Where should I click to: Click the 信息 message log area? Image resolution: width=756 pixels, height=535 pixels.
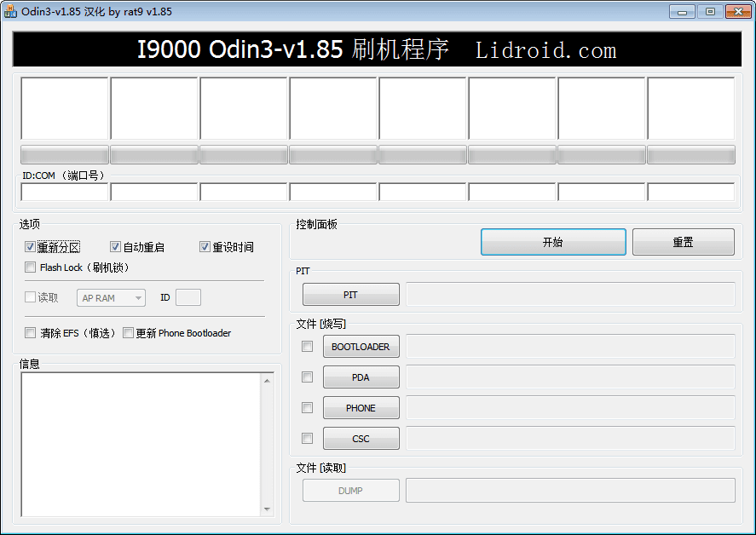click(x=141, y=445)
